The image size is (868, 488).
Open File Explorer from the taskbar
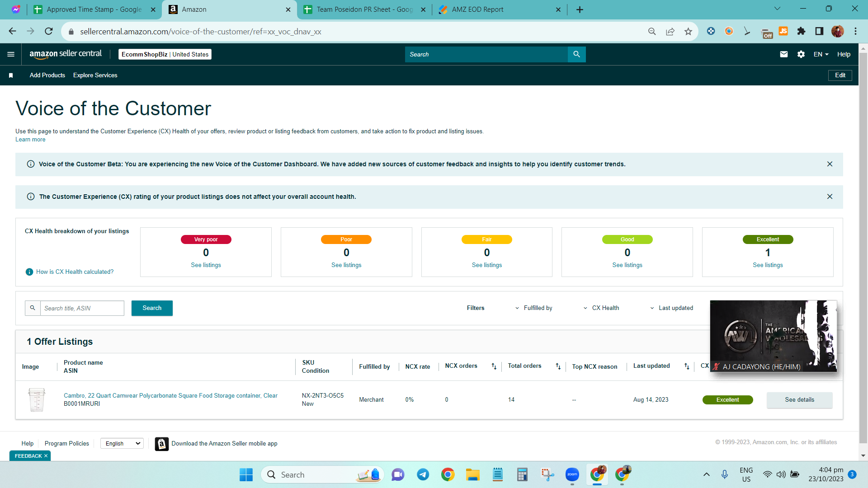(472, 475)
